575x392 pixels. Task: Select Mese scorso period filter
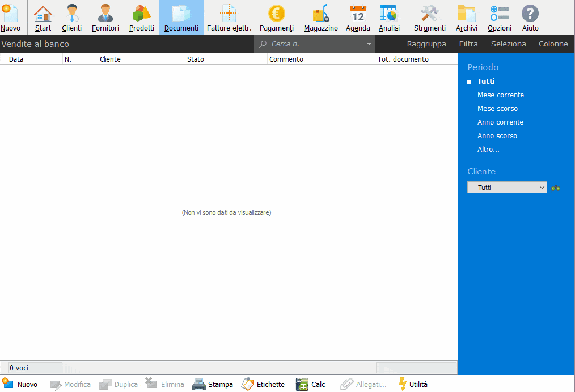[x=497, y=108]
